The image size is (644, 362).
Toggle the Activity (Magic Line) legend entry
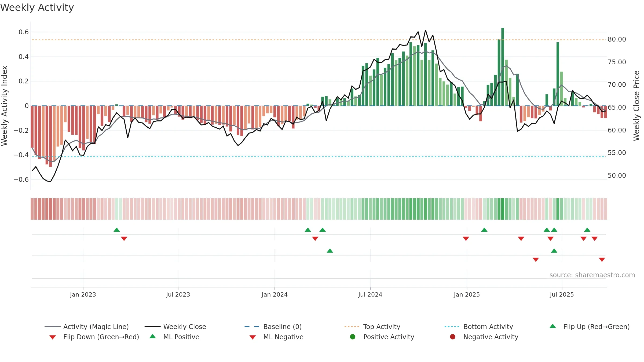point(87,327)
